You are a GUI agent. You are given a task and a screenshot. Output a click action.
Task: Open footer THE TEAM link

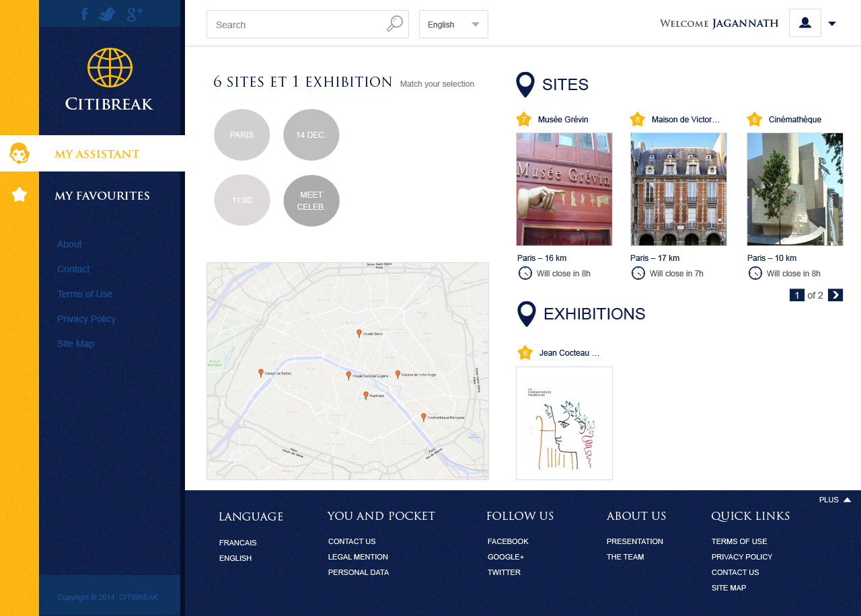[x=626, y=557]
